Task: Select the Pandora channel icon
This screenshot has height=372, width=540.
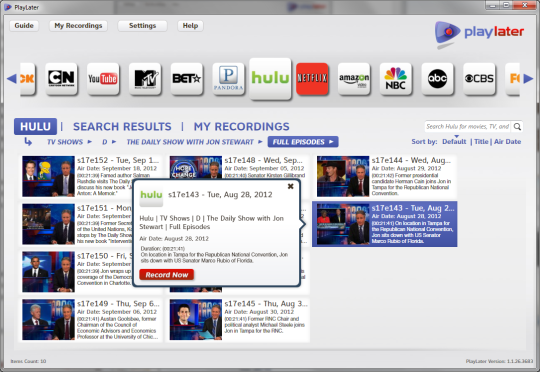Action: click(x=228, y=79)
